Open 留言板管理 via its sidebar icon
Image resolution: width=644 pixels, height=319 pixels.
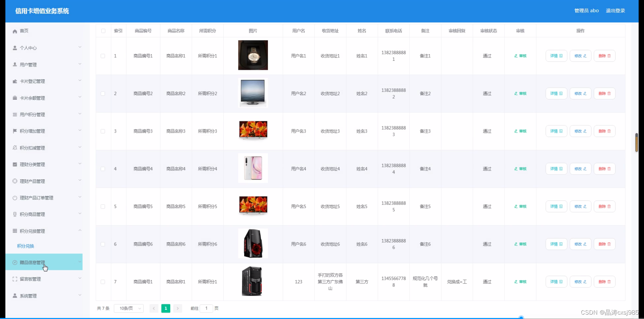tap(15, 279)
